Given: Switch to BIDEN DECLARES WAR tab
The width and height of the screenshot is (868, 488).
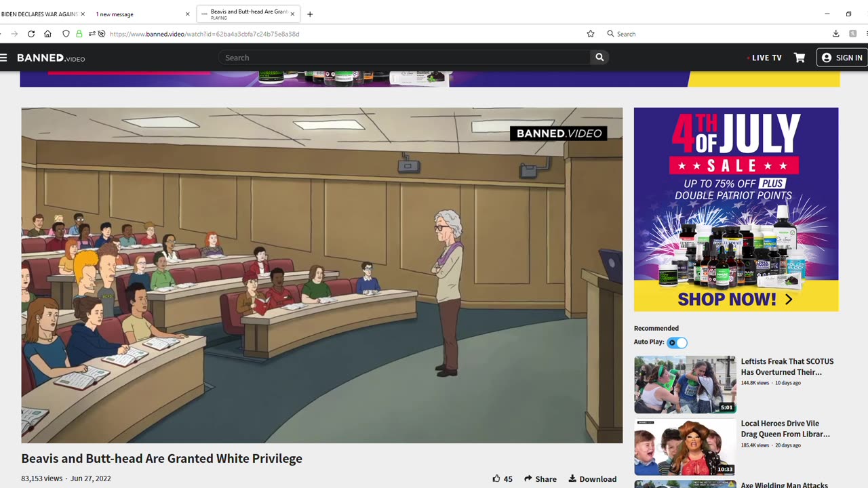Looking at the screenshot, I should (39, 14).
